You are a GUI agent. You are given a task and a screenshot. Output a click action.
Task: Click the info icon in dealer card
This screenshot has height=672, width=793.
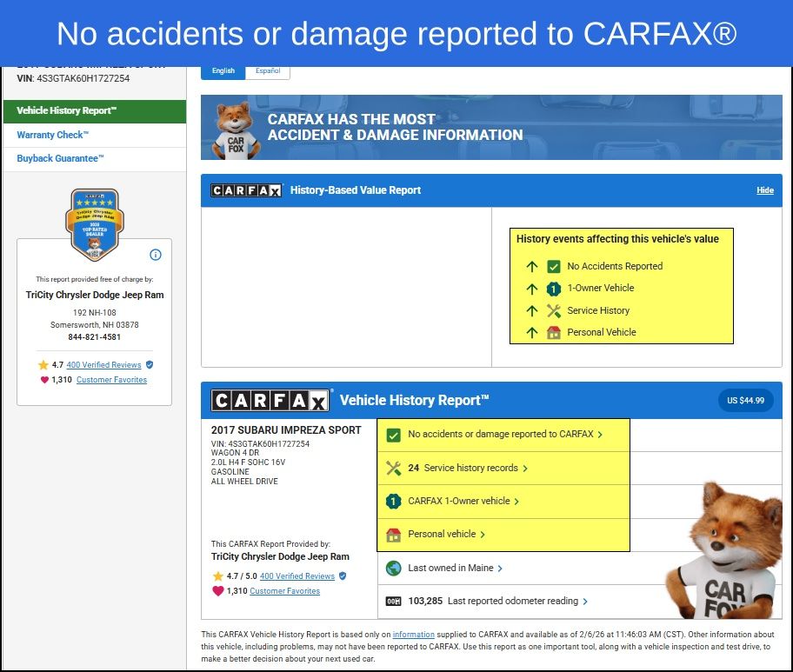point(156,255)
